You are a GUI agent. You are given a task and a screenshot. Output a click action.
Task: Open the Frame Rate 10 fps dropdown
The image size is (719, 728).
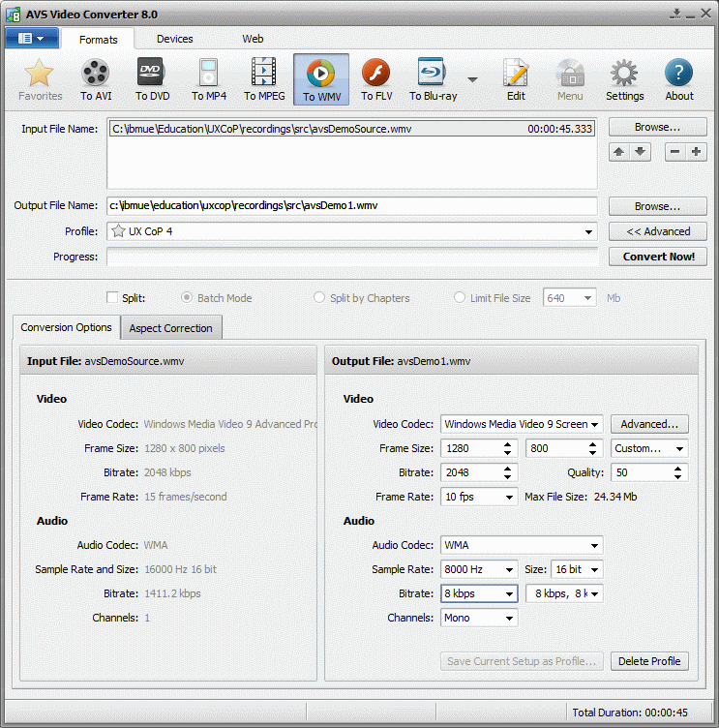(479, 497)
